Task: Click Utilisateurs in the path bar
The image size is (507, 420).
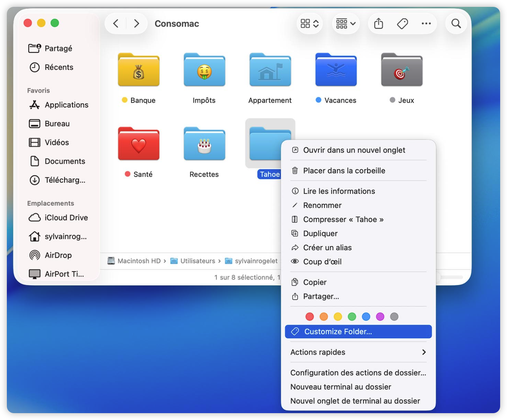Action: tap(193, 261)
